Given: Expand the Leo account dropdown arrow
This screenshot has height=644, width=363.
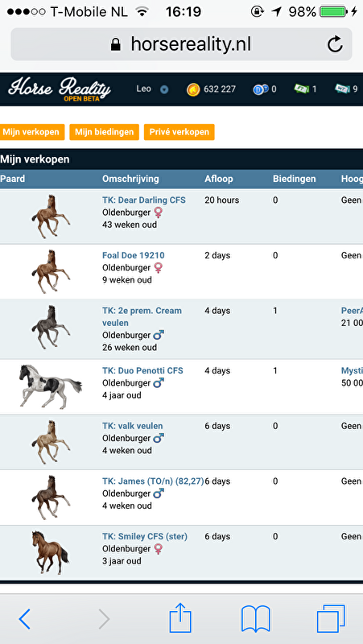Looking at the screenshot, I should [x=164, y=89].
